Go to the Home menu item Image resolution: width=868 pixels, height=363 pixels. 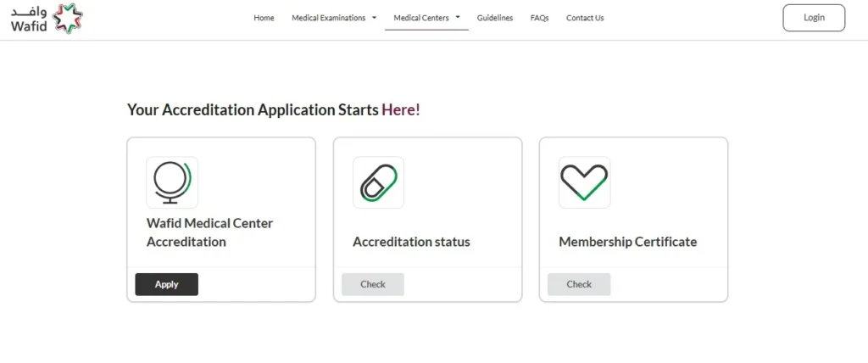tap(264, 18)
